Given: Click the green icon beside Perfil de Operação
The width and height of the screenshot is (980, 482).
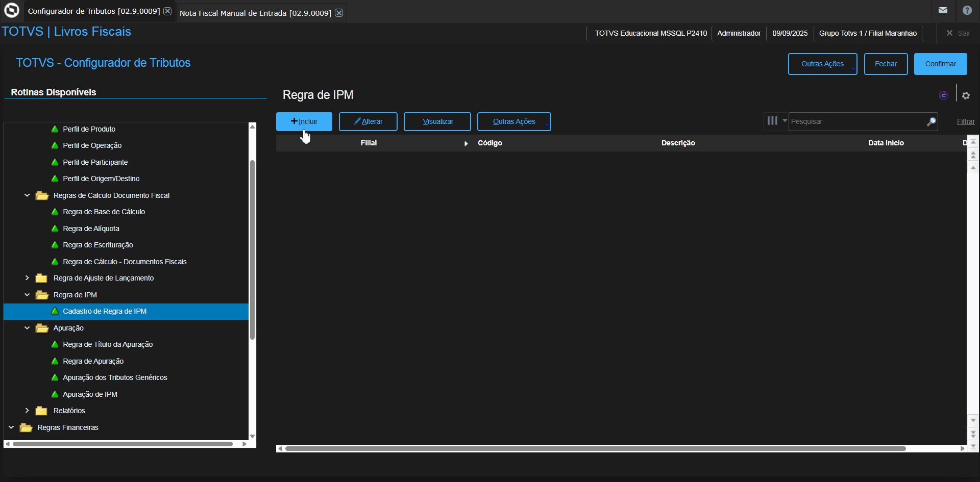Looking at the screenshot, I should click(55, 145).
